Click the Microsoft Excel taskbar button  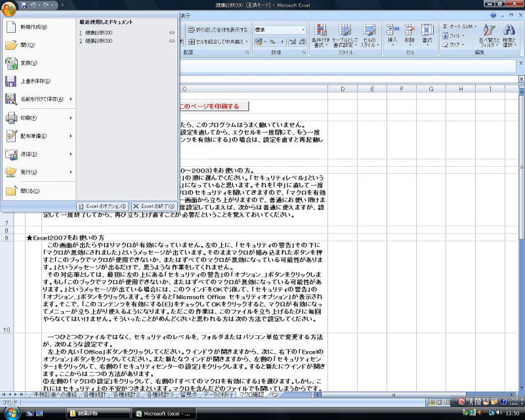coord(163,413)
